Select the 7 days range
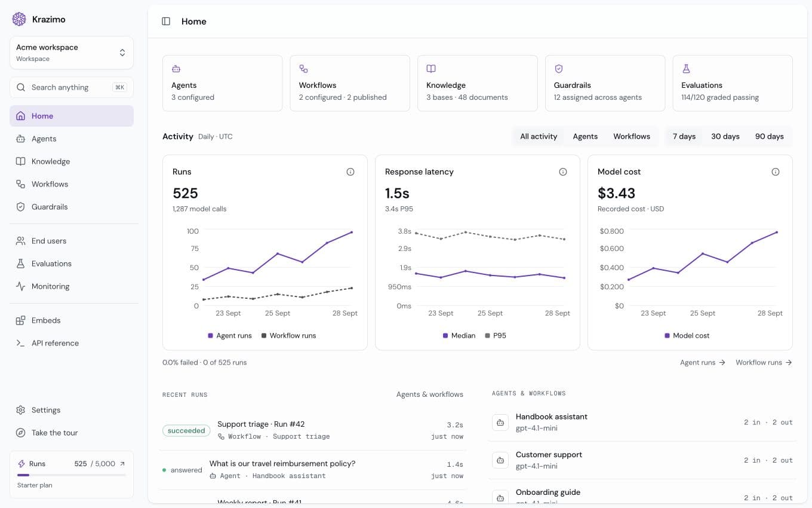Viewport: 812px width, 508px height. tap(684, 136)
